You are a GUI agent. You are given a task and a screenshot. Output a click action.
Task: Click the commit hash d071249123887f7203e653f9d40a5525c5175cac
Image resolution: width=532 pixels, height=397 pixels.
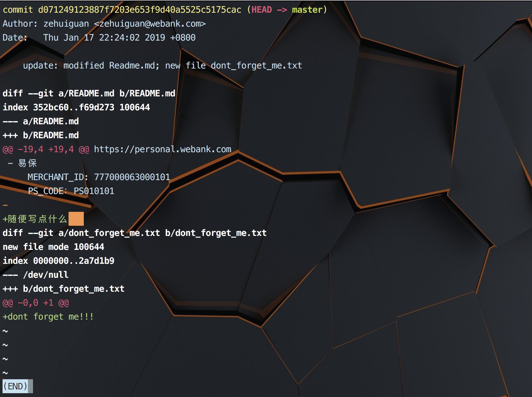[140, 10]
